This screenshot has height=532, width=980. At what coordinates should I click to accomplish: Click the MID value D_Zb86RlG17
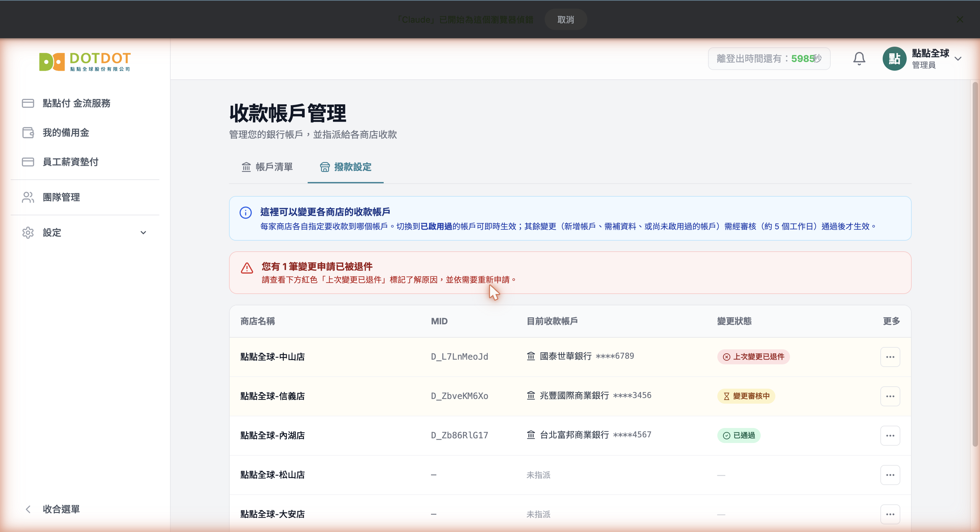click(x=459, y=435)
